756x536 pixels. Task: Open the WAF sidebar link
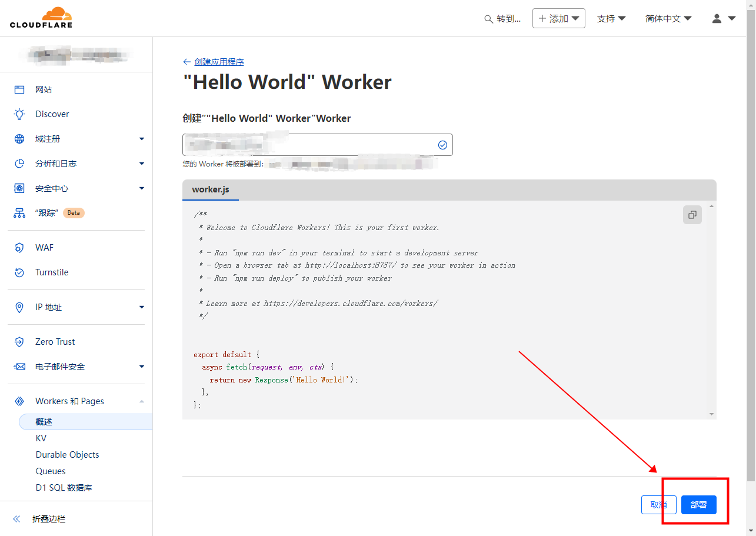coord(44,248)
